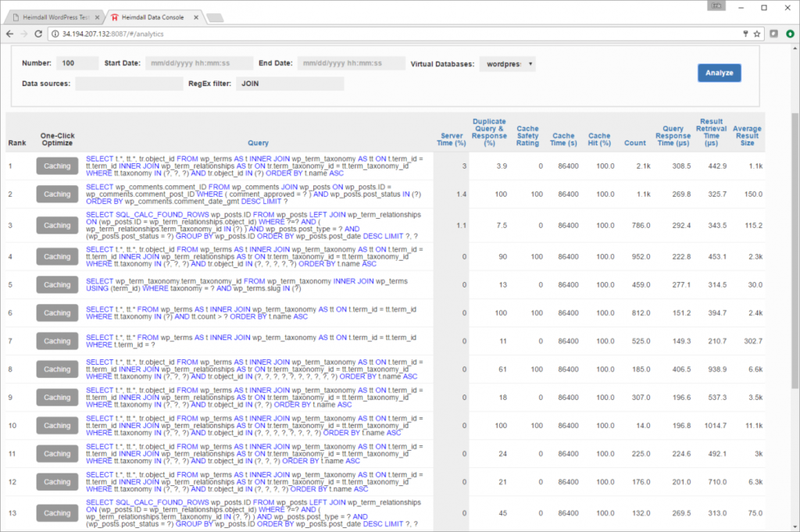Click the Start Date field
The height and width of the screenshot is (532, 800).
(x=199, y=63)
